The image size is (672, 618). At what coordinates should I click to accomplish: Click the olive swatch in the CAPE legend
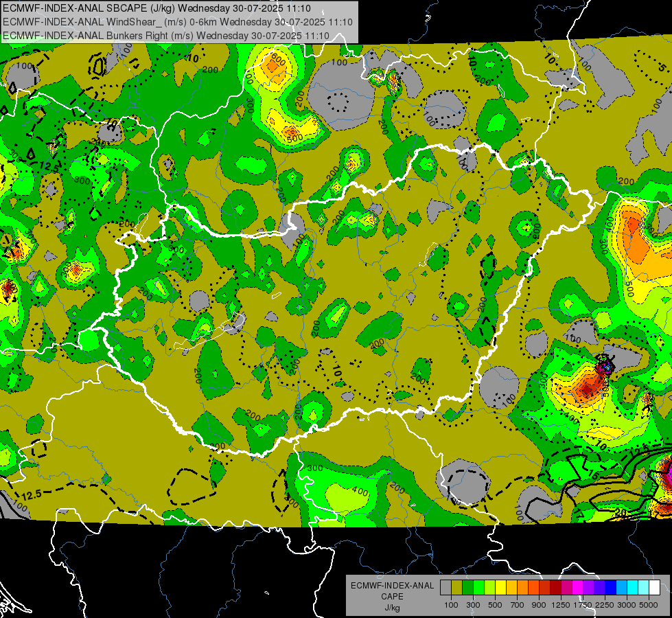pos(457,588)
